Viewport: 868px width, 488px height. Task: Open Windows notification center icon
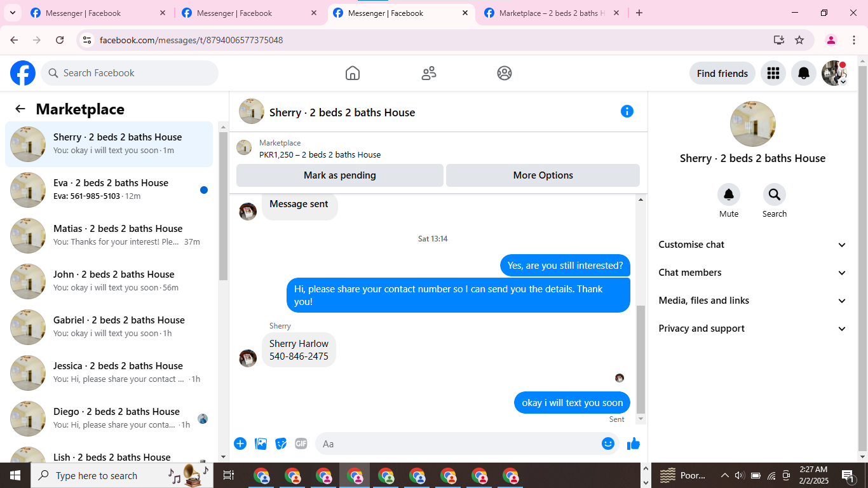point(848,475)
